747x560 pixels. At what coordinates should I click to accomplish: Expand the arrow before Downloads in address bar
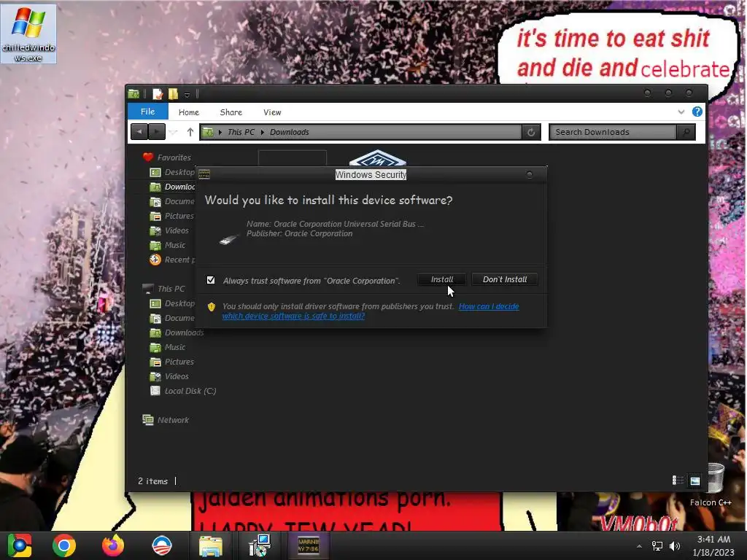pos(263,133)
